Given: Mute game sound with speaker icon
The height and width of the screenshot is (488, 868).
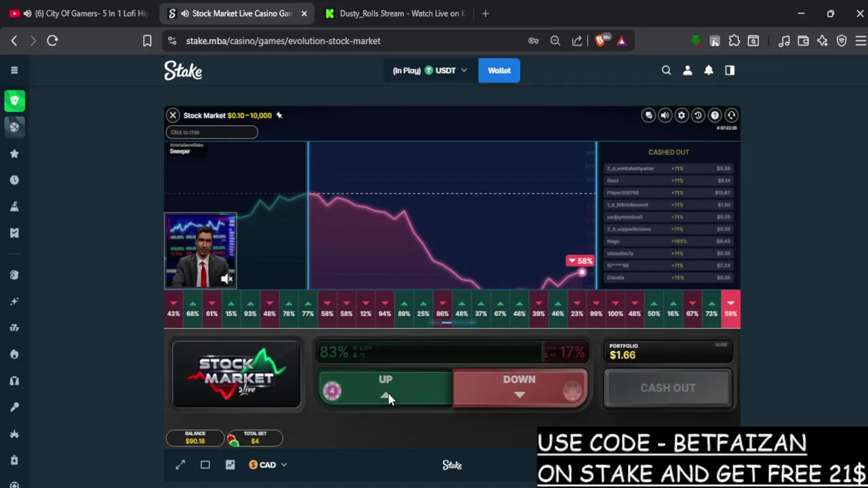Looking at the screenshot, I should 665,115.
